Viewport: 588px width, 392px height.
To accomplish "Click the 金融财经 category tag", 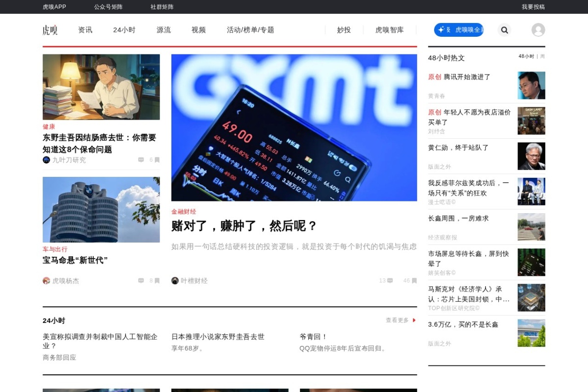I will tap(183, 211).
